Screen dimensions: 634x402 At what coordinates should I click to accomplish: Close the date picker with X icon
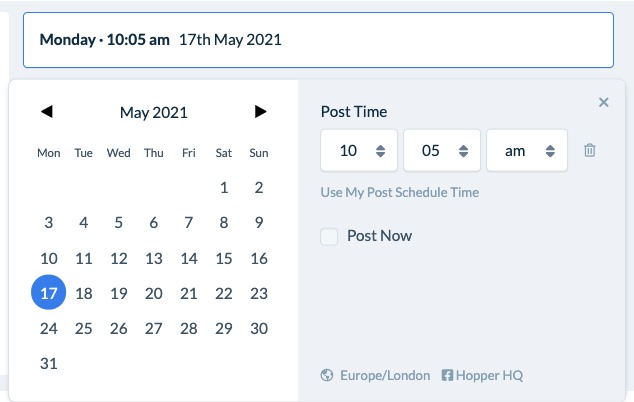point(604,102)
